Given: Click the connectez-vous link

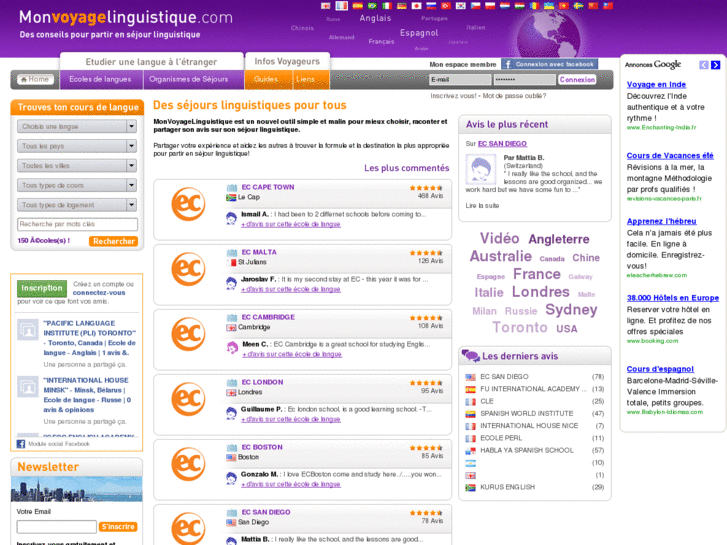Looking at the screenshot, I should (x=99, y=293).
